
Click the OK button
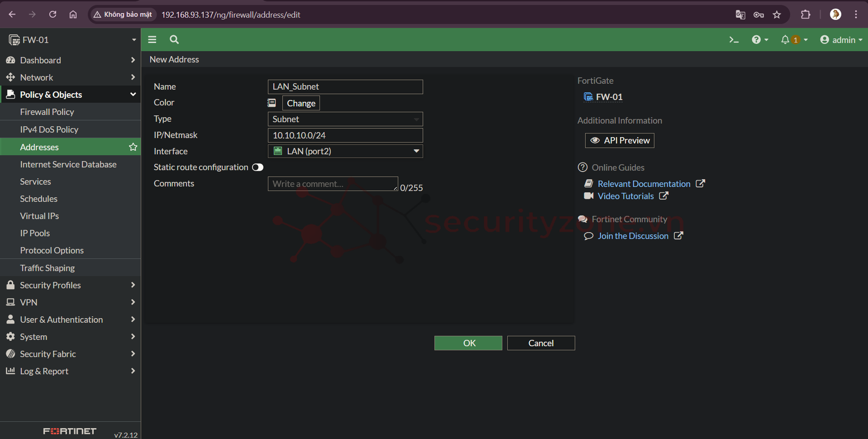coord(468,343)
